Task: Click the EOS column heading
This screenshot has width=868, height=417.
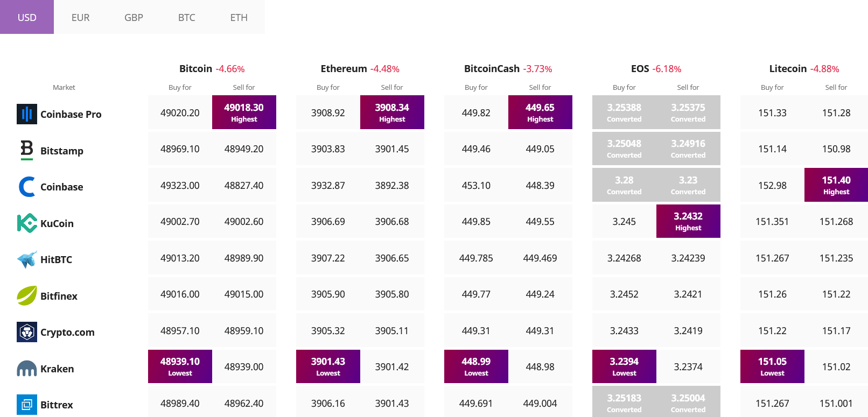Action: (x=640, y=68)
